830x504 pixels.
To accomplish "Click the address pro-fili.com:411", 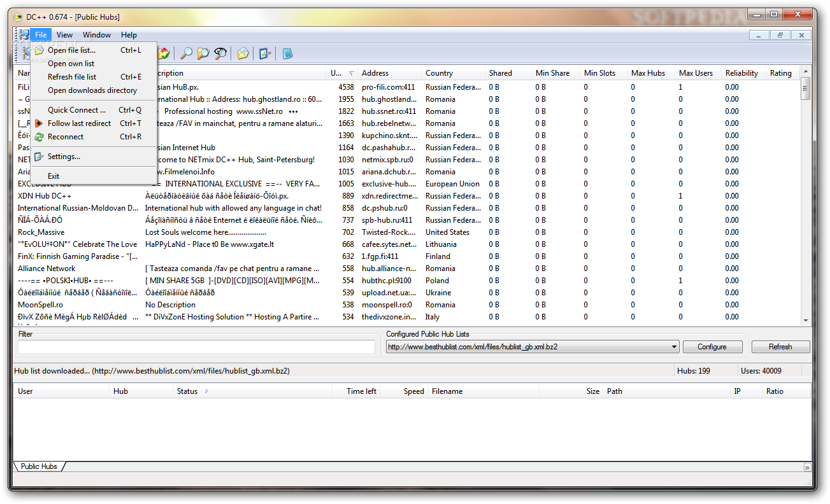I will (x=388, y=87).
